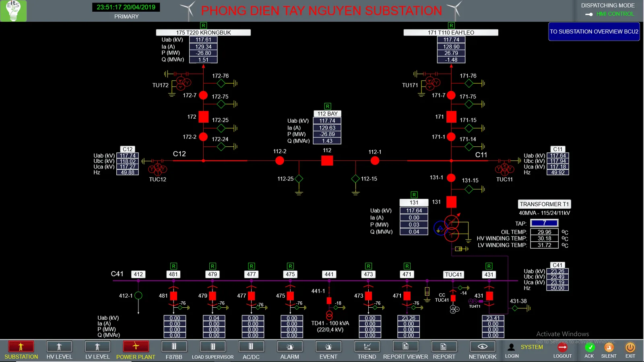This screenshot has width=644, height=362.
Task: Acknowledge alarms with the green ACK icon
Action: [x=589, y=347]
